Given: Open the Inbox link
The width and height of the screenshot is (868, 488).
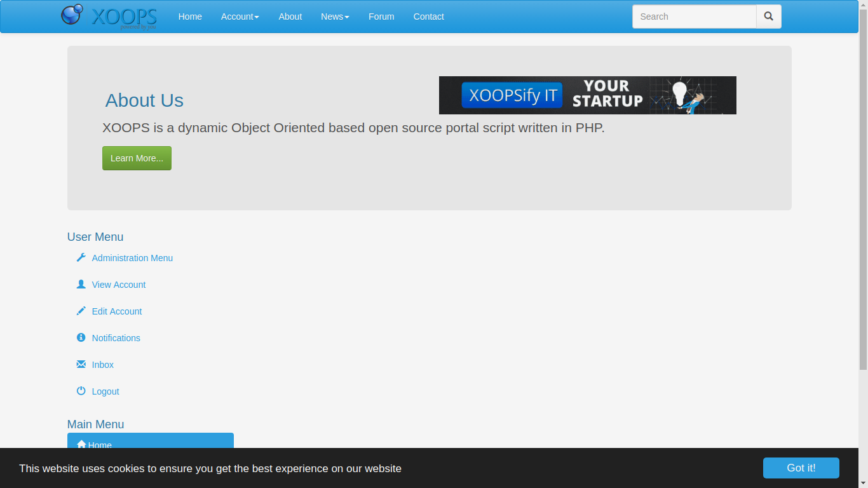Looking at the screenshot, I should tap(103, 365).
